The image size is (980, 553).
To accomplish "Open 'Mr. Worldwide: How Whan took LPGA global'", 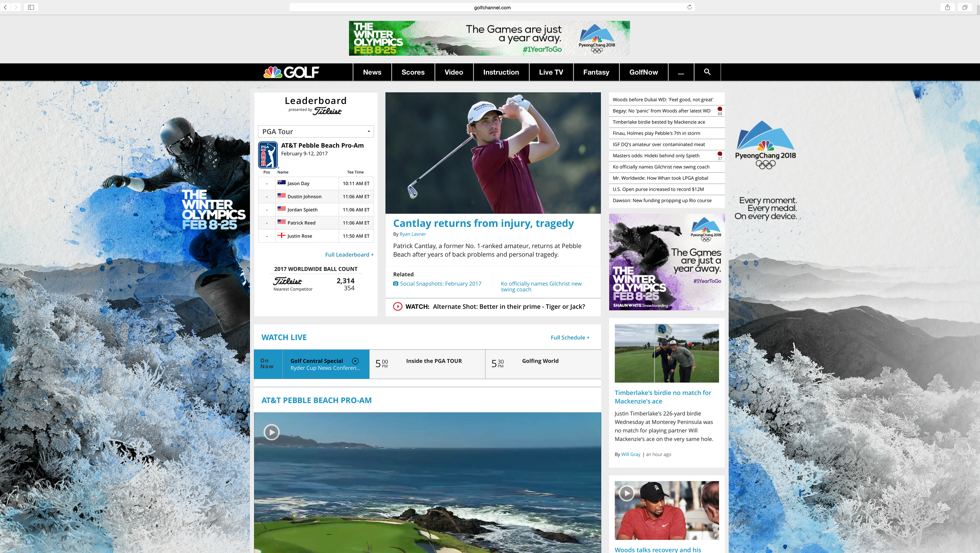I will pyautogui.click(x=660, y=178).
